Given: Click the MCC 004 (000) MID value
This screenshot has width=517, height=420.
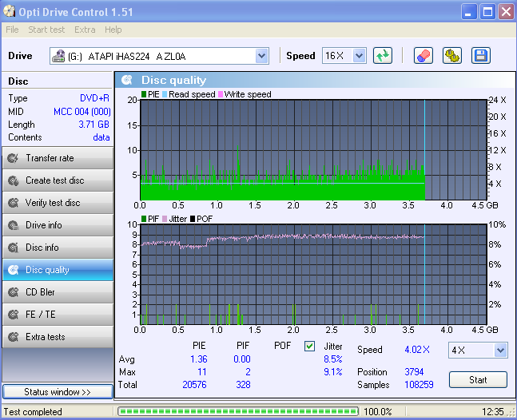Looking at the screenshot, I should pyautogui.click(x=82, y=112).
